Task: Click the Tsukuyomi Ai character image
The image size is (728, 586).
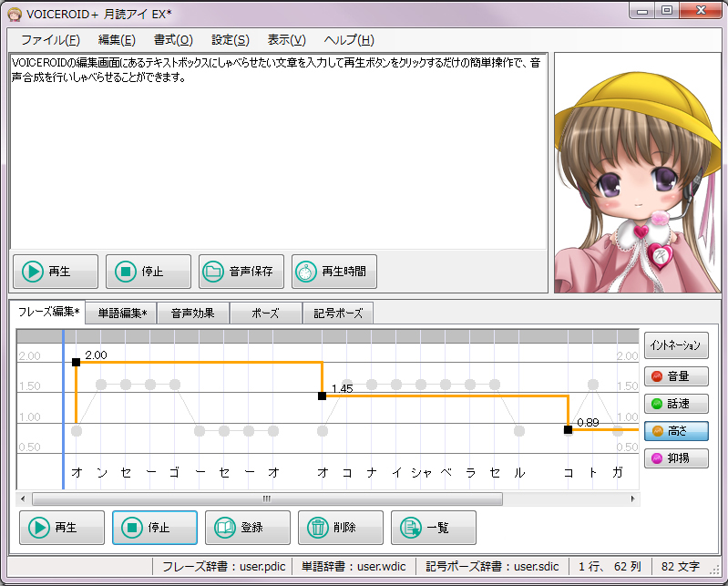Action: [638, 173]
